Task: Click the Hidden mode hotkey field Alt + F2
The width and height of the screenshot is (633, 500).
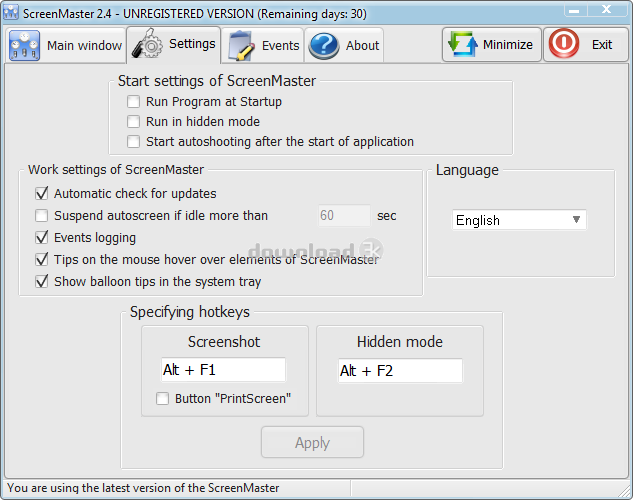Action: (400, 370)
